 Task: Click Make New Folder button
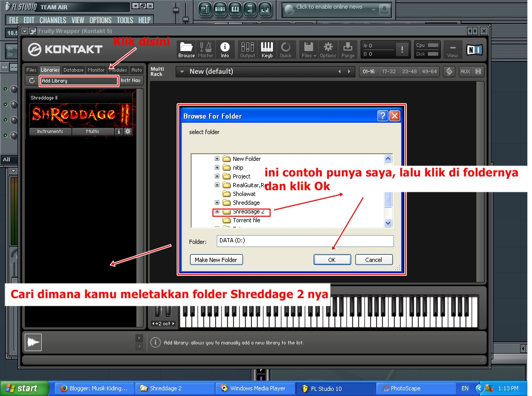(216, 260)
